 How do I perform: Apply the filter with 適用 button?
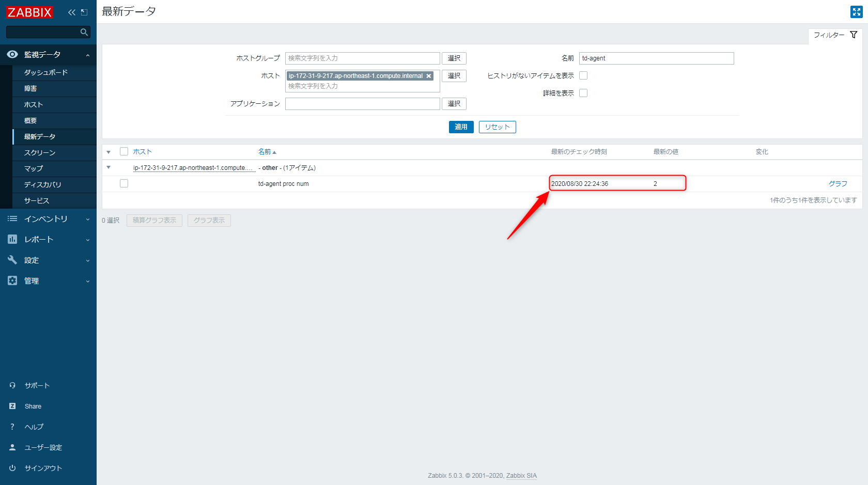tap(461, 127)
